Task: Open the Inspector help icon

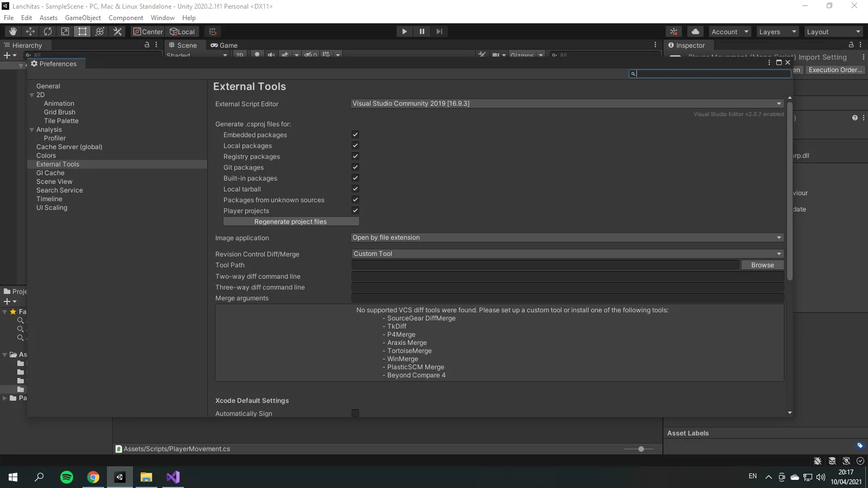Action: pyautogui.click(x=855, y=118)
